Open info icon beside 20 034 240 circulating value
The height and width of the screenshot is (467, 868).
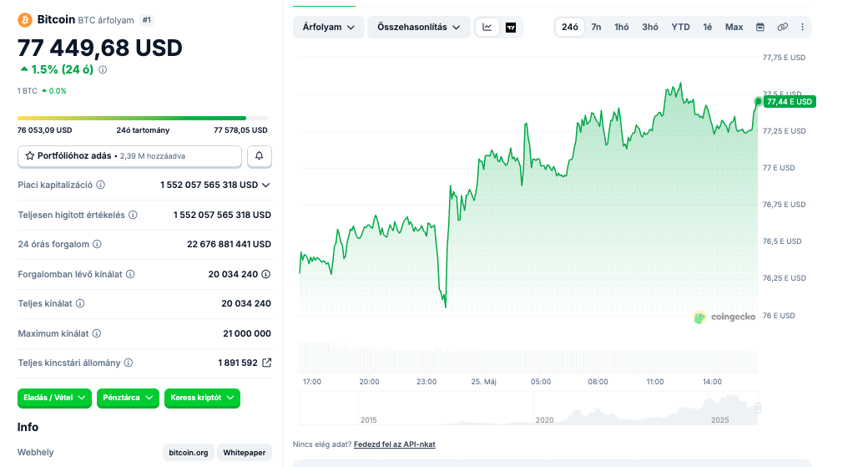pos(265,274)
